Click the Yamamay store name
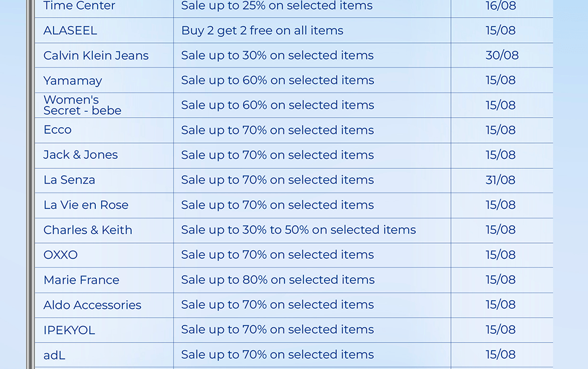 pos(73,81)
